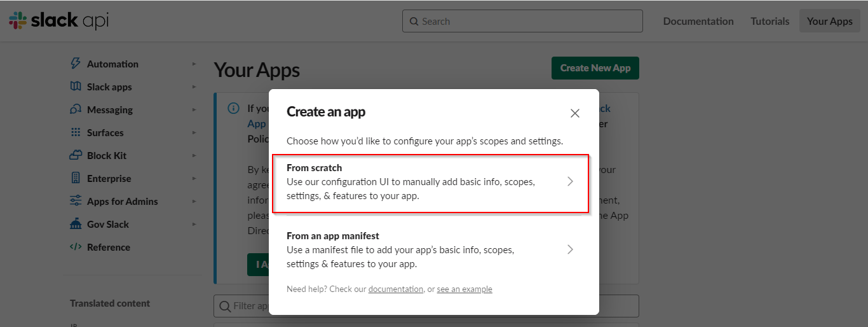This screenshot has width=868, height=327.
Task: Expand the Apps for Admins section arrow
Action: click(x=194, y=201)
